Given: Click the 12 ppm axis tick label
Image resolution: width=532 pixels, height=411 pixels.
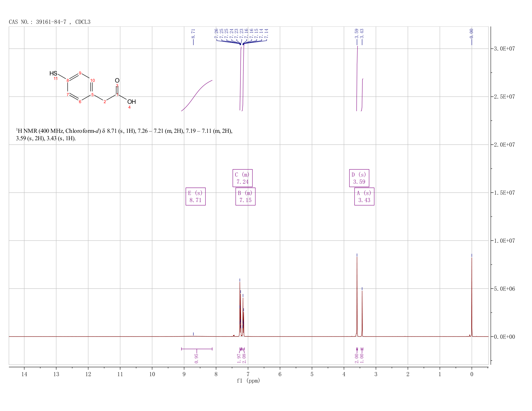Looking at the screenshot, I should (88, 374).
